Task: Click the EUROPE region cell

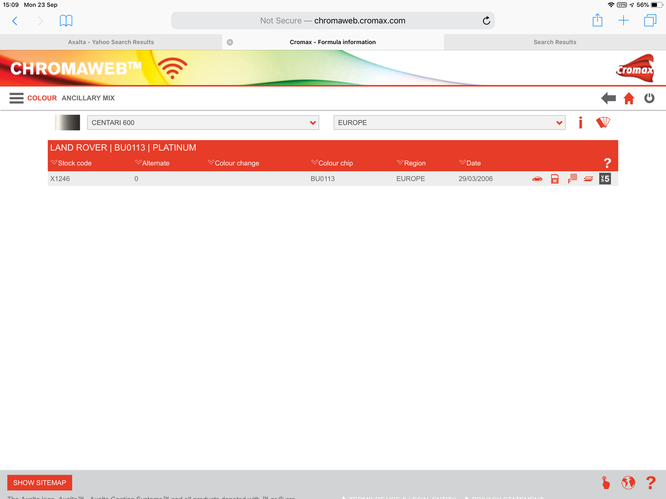Action: [x=410, y=179]
